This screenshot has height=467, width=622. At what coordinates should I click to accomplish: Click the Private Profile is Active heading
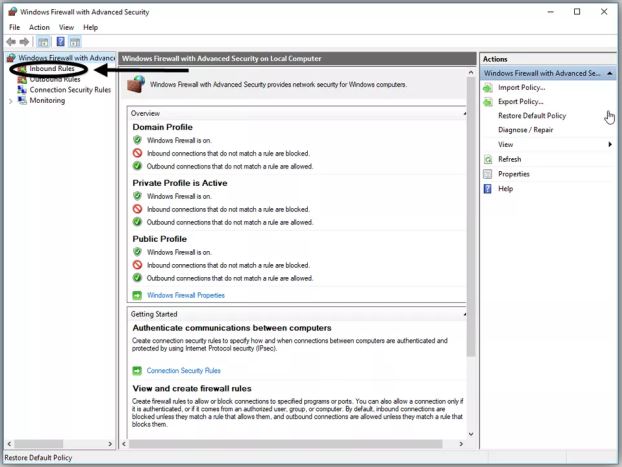tap(180, 183)
